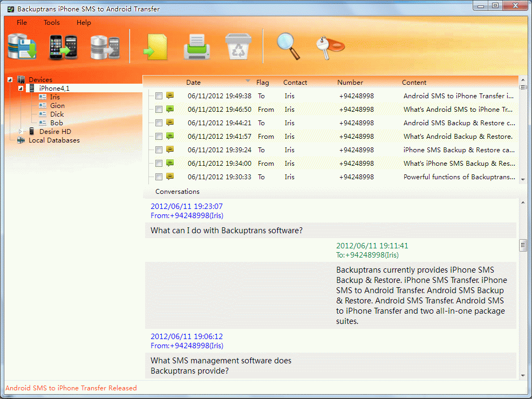Collapse the Devices root node

[10, 80]
